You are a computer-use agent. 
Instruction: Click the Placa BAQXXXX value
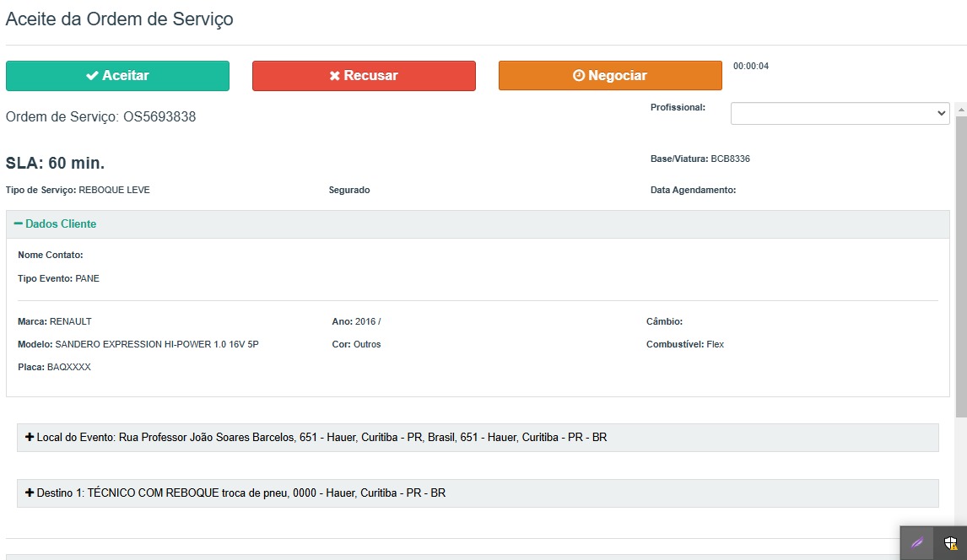click(68, 367)
